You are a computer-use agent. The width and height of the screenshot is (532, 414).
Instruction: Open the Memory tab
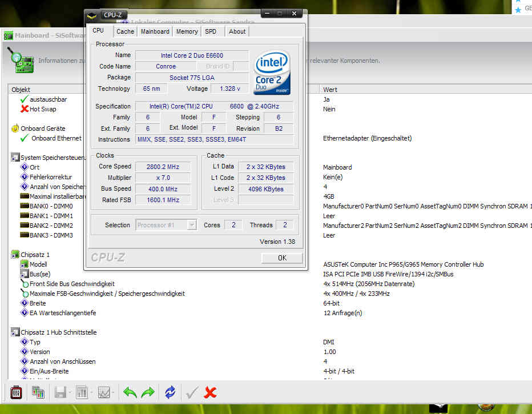pos(187,31)
